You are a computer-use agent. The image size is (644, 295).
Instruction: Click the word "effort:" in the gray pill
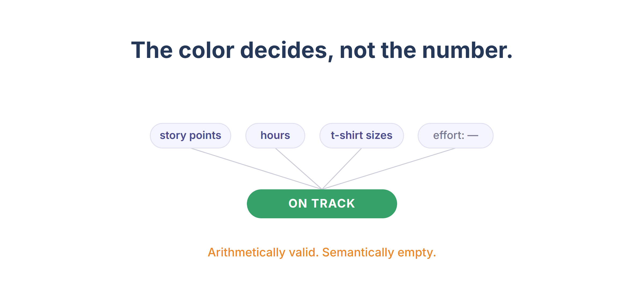point(449,136)
